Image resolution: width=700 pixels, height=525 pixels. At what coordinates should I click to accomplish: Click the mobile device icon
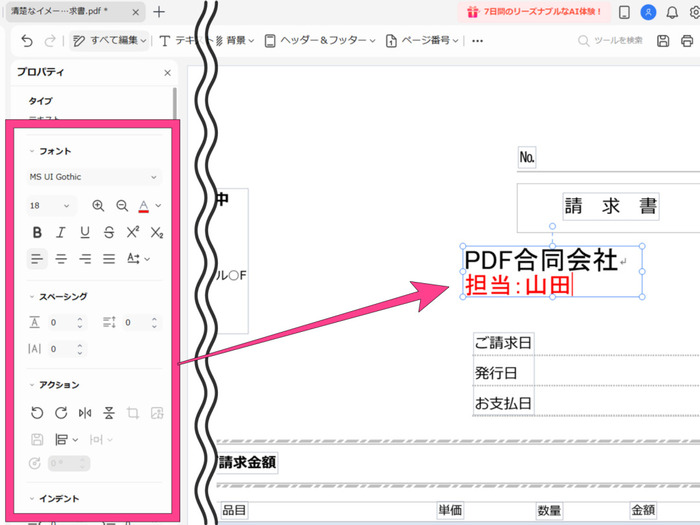(x=624, y=12)
